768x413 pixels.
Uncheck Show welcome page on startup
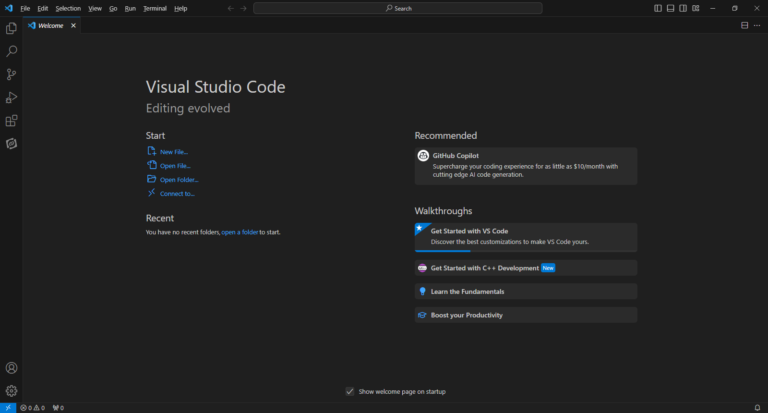pyautogui.click(x=350, y=391)
